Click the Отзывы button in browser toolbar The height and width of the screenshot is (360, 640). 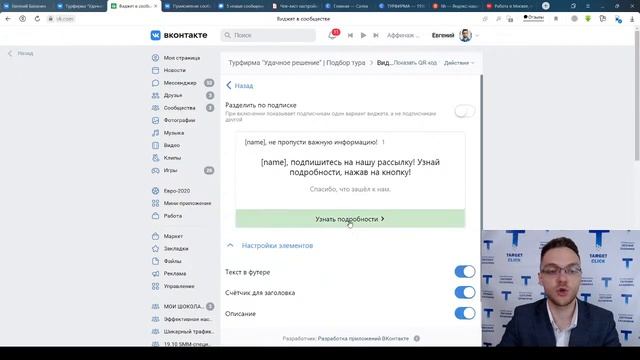pyautogui.click(x=533, y=18)
